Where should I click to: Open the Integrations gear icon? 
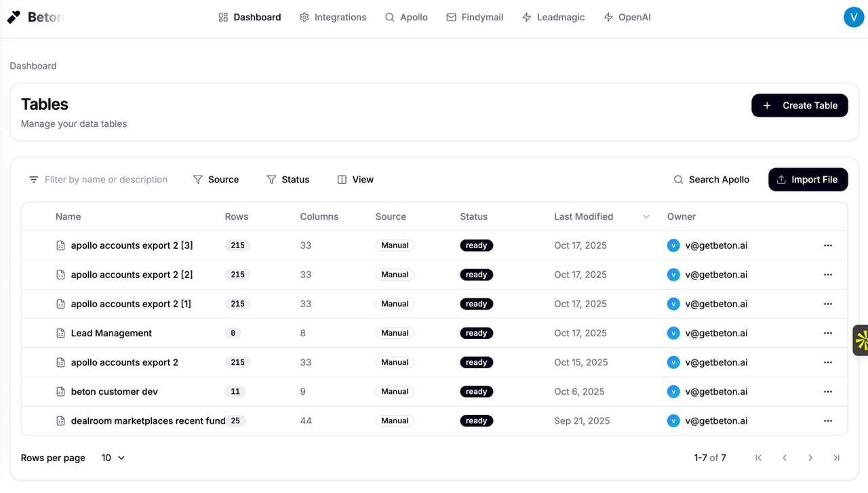[304, 17]
